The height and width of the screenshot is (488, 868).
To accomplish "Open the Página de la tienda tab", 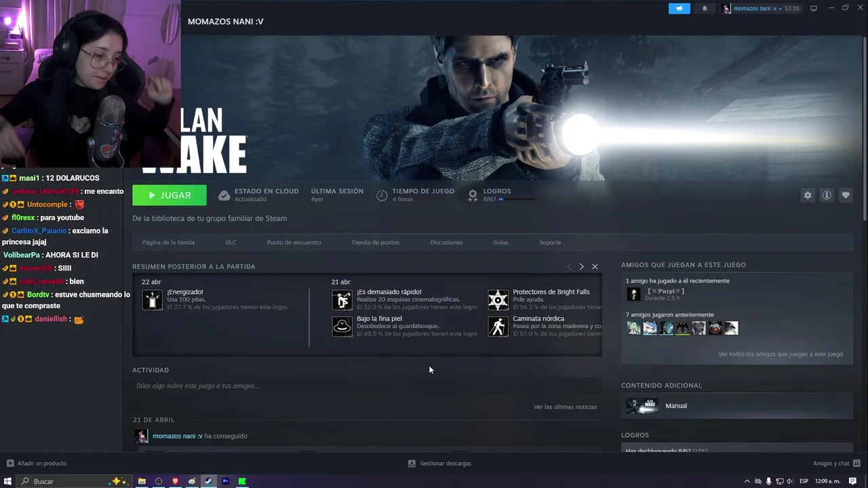I will coord(168,243).
